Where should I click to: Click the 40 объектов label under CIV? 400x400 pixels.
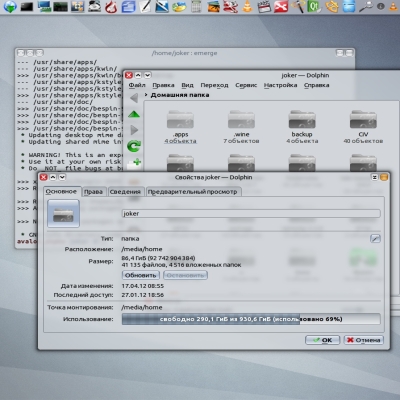coord(363,141)
